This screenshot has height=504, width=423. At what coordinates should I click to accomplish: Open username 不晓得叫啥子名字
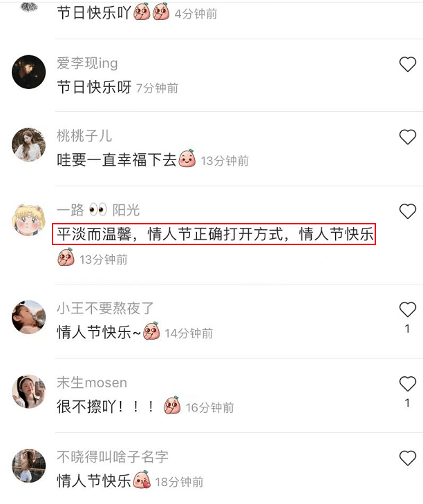click(x=113, y=457)
